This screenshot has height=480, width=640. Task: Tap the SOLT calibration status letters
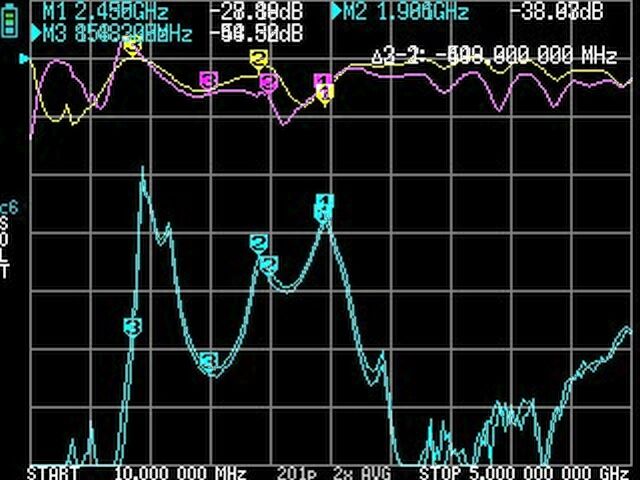pos(4,247)
